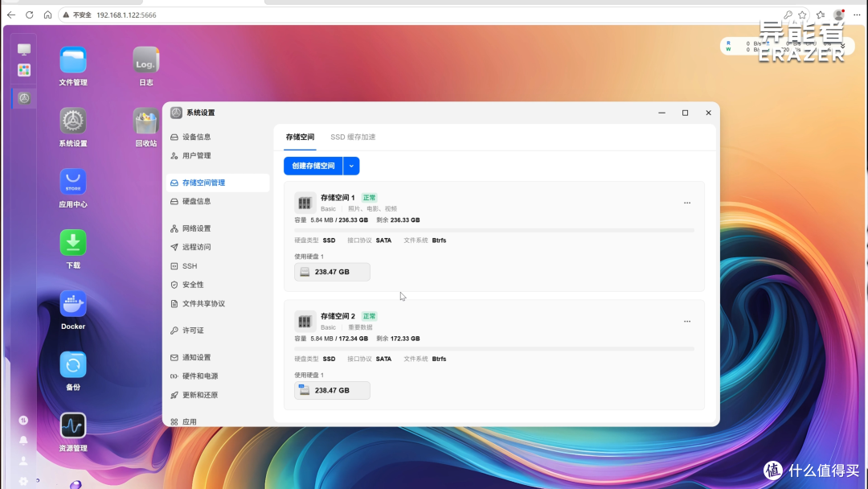Select 安全性 in the sidebar

click(x=218, y=285)
